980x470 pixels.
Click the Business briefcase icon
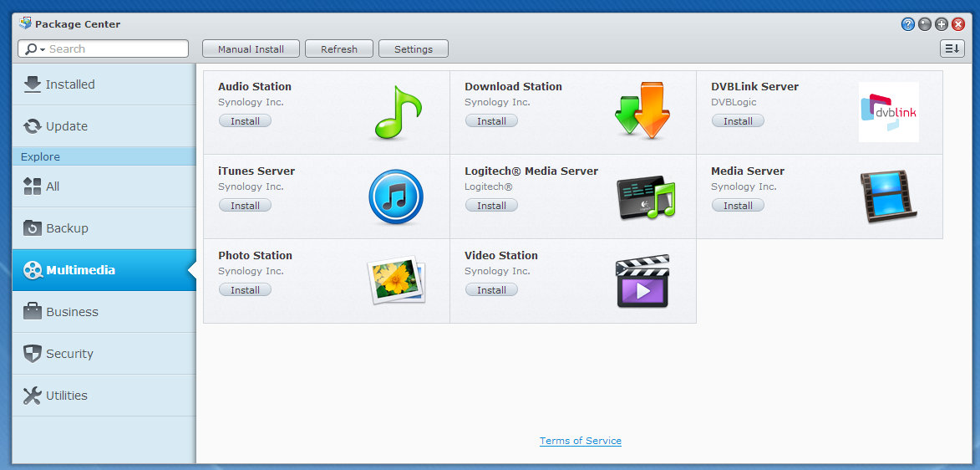(x=33, y=311)
